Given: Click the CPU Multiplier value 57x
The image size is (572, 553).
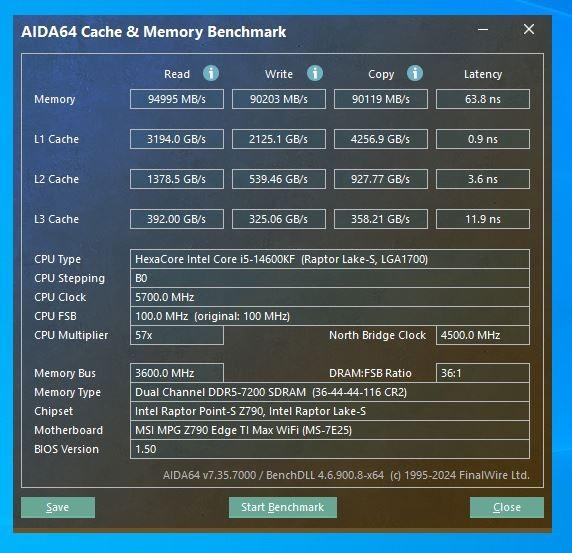Looking at the screenshot, I should click(177, 335).
